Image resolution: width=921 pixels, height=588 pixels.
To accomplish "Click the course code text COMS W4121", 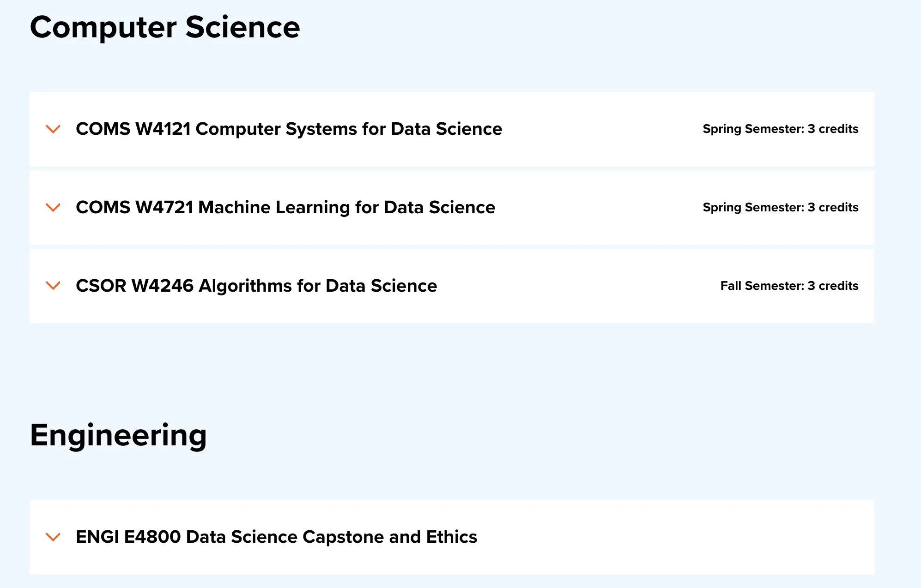I will click(133, 129).
